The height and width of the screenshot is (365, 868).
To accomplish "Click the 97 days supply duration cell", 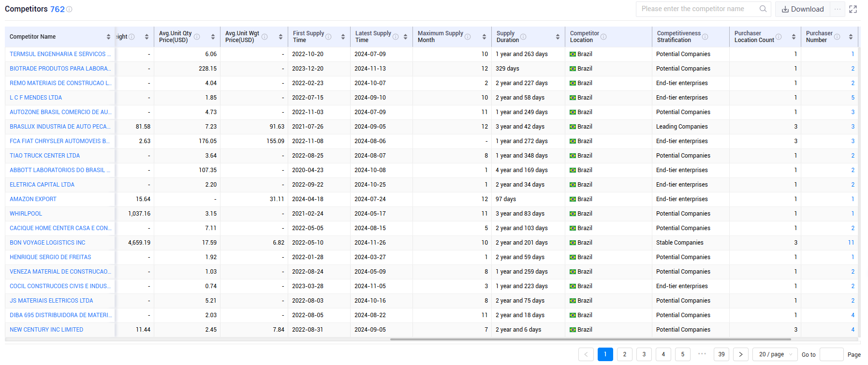I will point(506,199).
